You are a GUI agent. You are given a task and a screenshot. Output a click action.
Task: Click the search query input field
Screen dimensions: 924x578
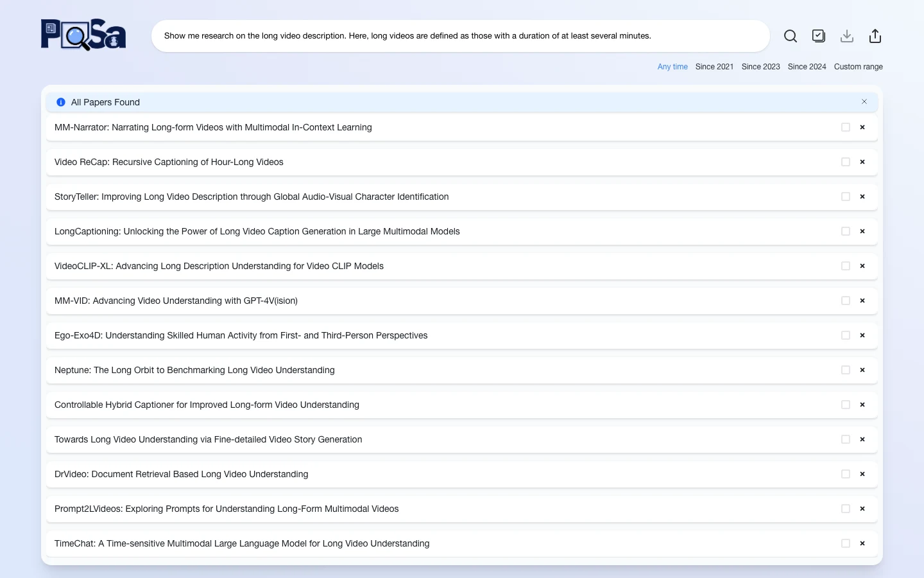(x=461, y=36)
